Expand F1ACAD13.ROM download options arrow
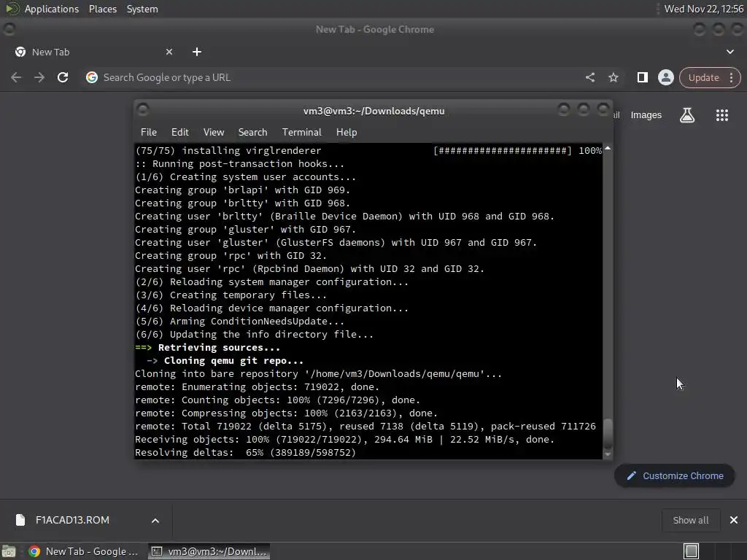 (155, 521)
